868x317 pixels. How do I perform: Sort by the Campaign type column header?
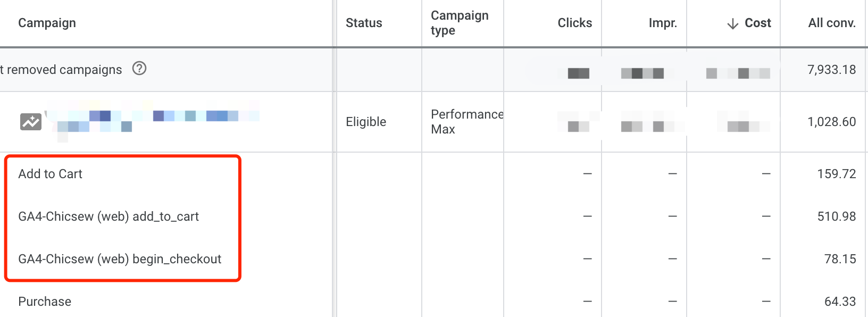click(x=460, y=23)
